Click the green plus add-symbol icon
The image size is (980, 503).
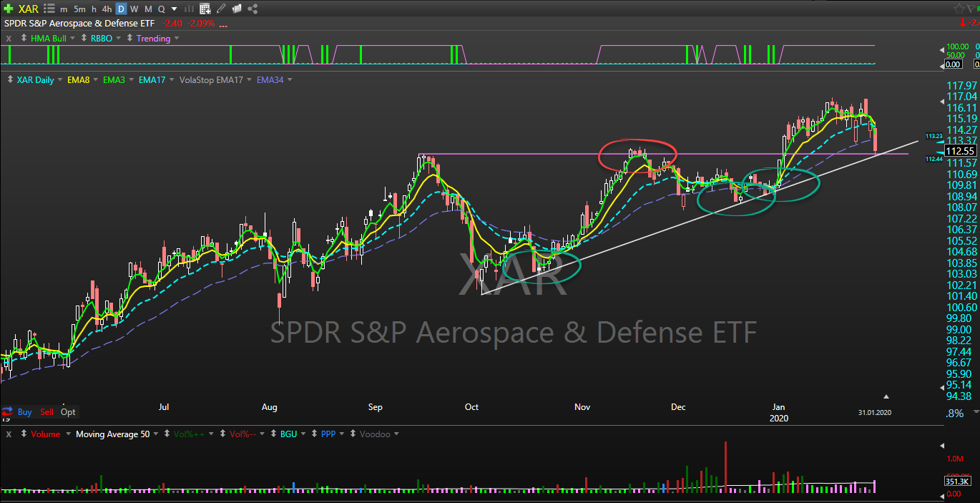[x=9, y=9]
